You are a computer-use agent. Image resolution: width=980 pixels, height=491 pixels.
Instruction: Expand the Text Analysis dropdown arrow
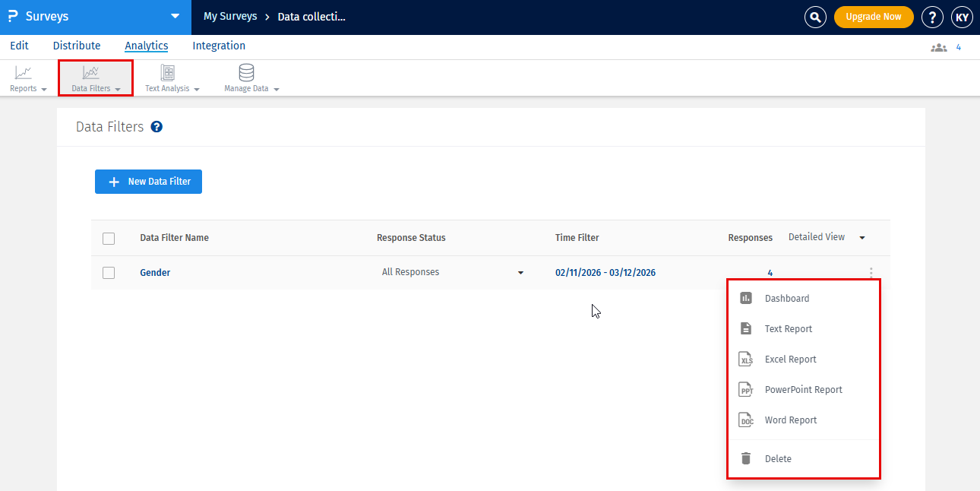click(x=197, y=90)
